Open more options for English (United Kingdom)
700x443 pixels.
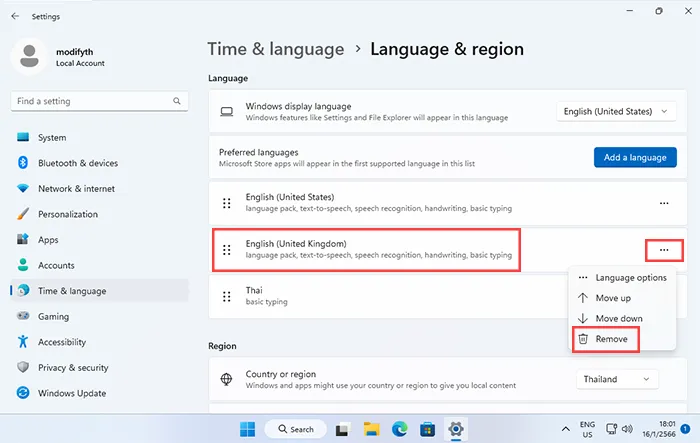(x=664, y=250)
